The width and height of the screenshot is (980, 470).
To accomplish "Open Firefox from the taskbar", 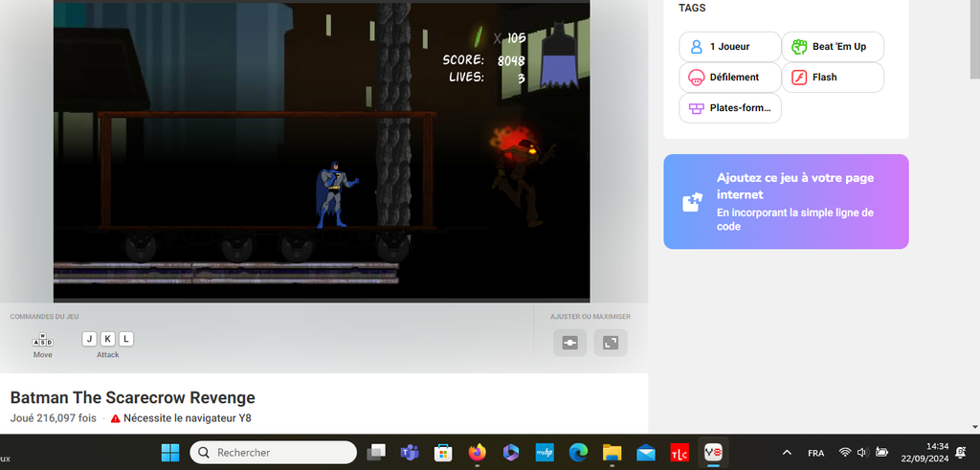I will [477, 452].
